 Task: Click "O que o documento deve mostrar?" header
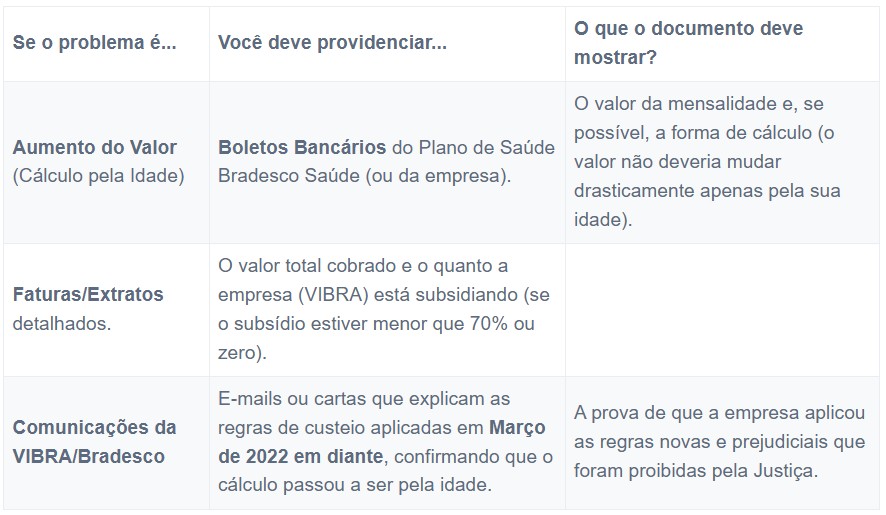click(x=688, y=43)
